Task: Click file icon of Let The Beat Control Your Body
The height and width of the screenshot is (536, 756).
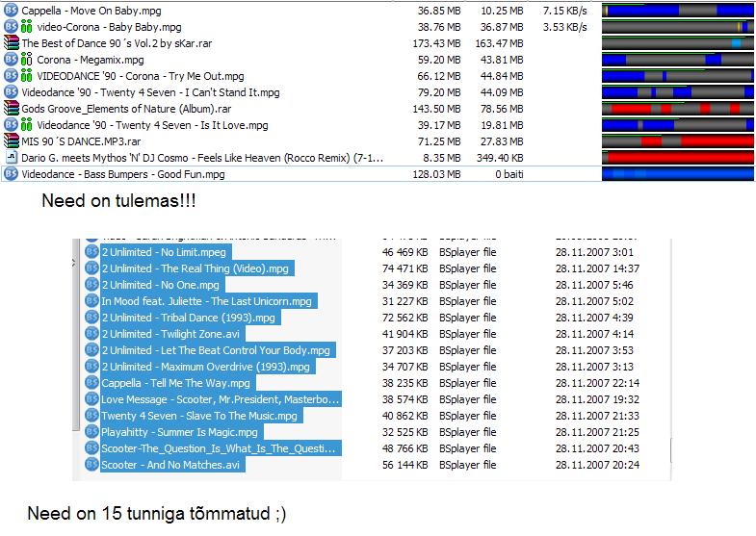Action: point(91,350)
